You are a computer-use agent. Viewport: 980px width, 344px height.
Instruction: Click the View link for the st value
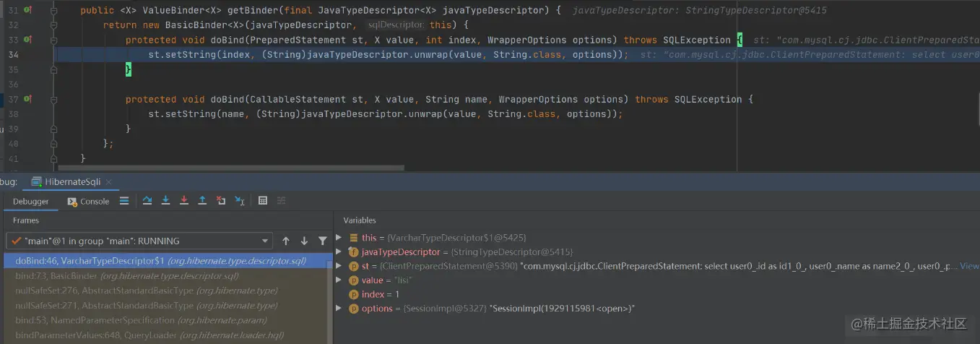pos(969,266)
